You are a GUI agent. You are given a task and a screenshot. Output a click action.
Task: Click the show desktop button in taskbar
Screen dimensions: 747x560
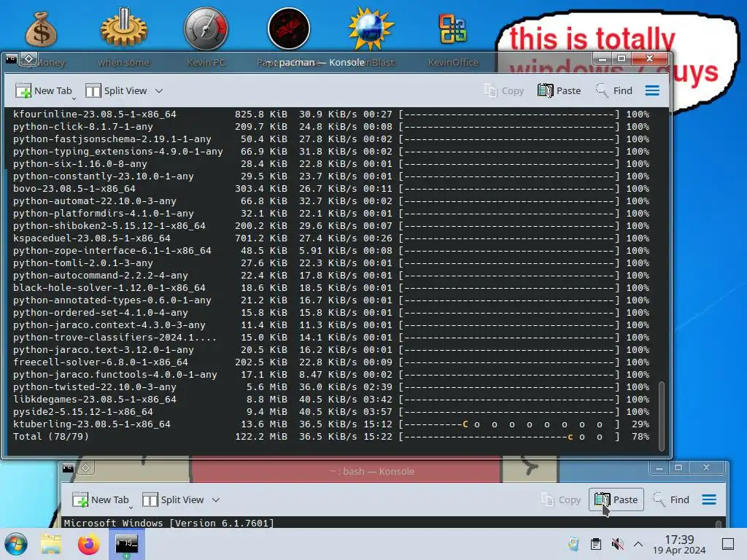pyautogui.click(x=728, y=544)
